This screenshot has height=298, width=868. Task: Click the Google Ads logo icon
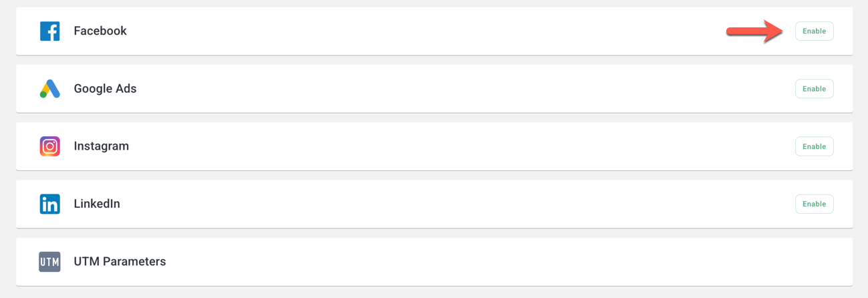[49, 89]
